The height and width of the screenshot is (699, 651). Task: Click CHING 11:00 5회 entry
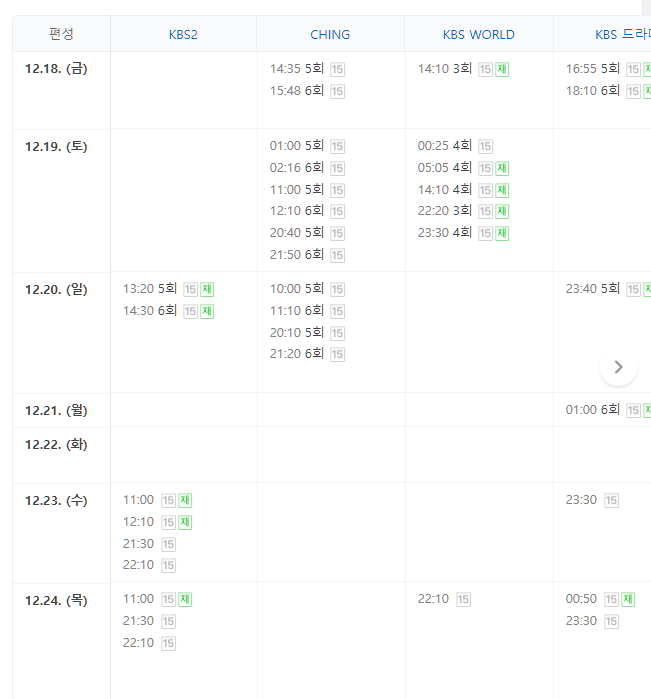pos(297,190)
